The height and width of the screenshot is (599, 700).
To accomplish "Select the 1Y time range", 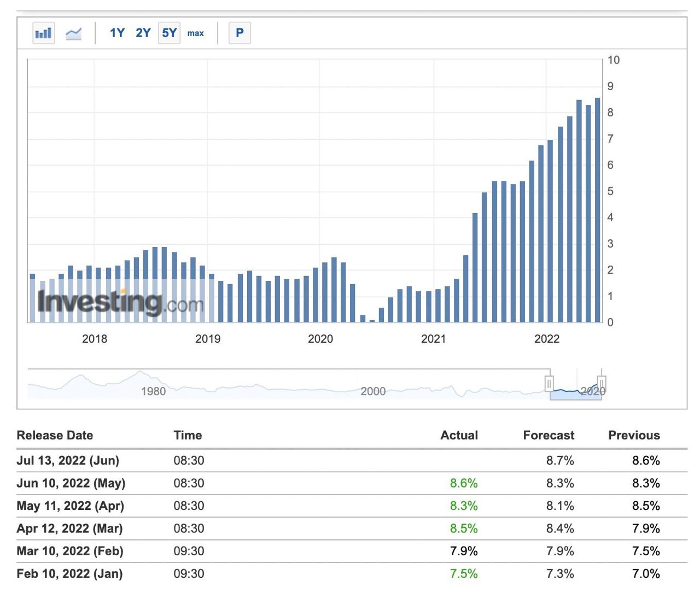I will click(x=117, y=33).
